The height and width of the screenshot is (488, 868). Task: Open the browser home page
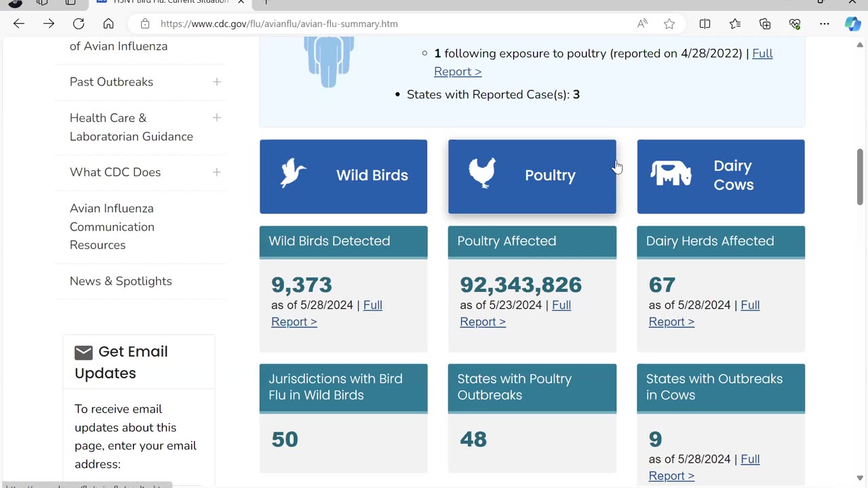[x=108, y=24]
